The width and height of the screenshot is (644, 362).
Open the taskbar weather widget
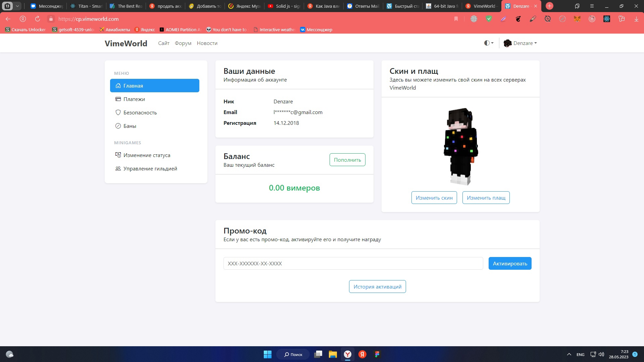pyautogui.click(x=10, y=354)
